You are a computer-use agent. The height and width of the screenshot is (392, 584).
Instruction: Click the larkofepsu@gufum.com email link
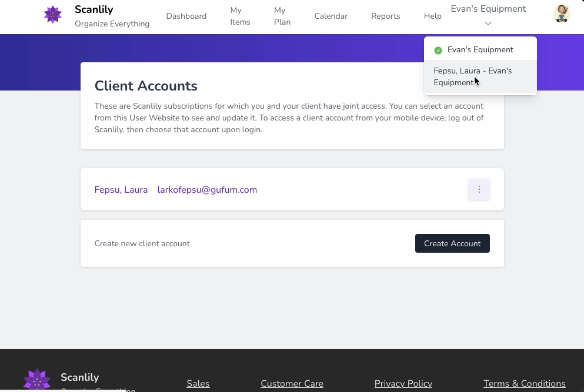click(207, 190)
